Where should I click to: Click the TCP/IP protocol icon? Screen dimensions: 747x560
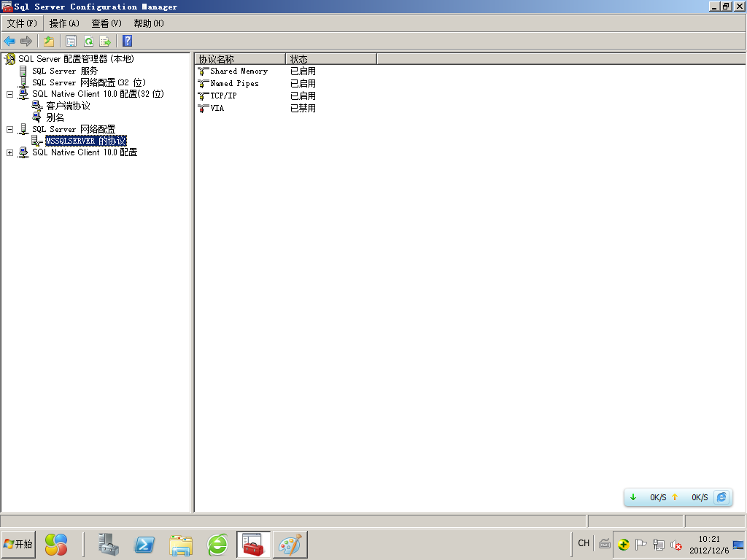[203, 96]
